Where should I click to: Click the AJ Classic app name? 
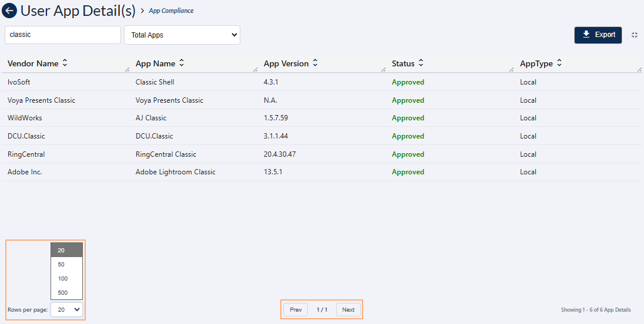(151, 118)
